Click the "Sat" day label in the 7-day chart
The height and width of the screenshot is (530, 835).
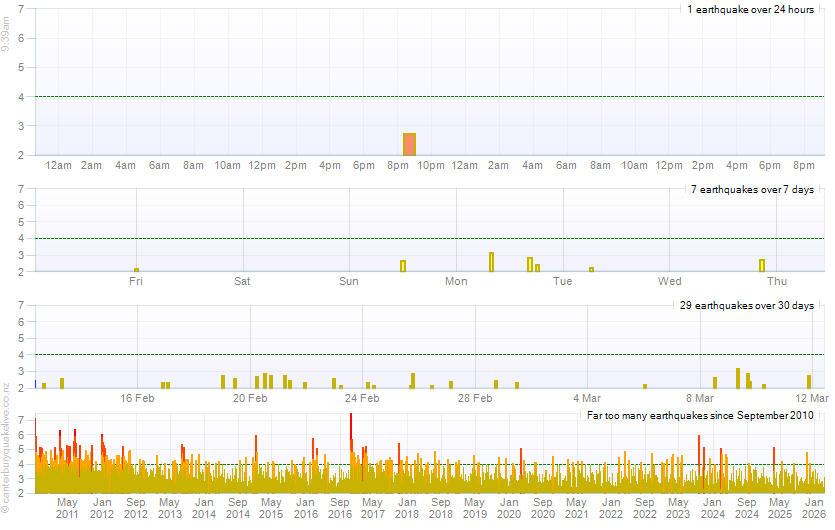click(242, 281)
